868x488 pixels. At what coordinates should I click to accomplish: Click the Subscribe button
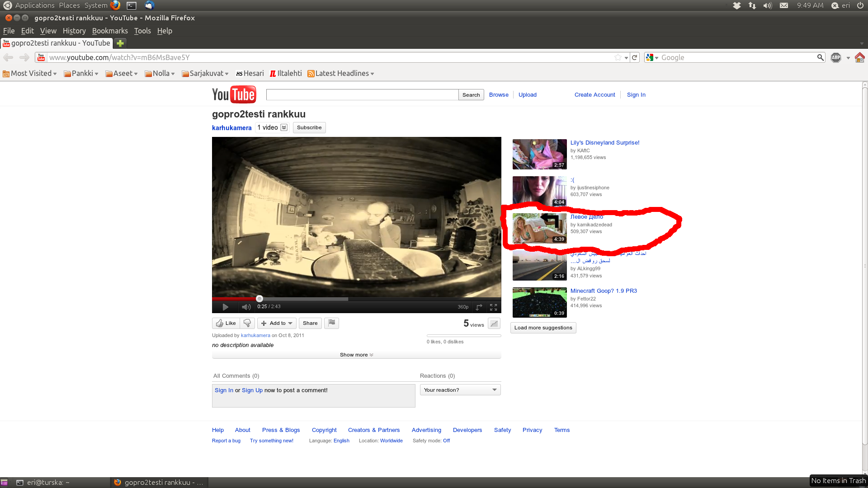point(309,127)
